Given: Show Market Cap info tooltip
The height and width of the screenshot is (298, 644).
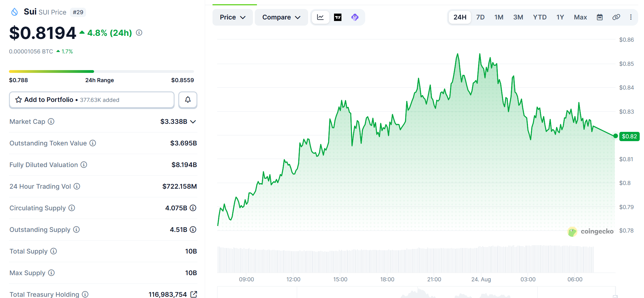Looking at the screenshot, I should coord(51,121).
